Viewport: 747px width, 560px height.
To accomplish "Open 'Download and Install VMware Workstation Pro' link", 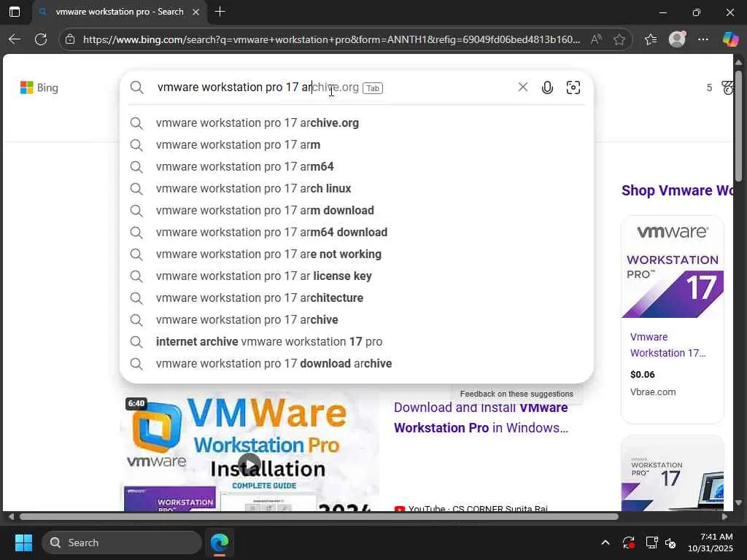I will coord(481,418).
